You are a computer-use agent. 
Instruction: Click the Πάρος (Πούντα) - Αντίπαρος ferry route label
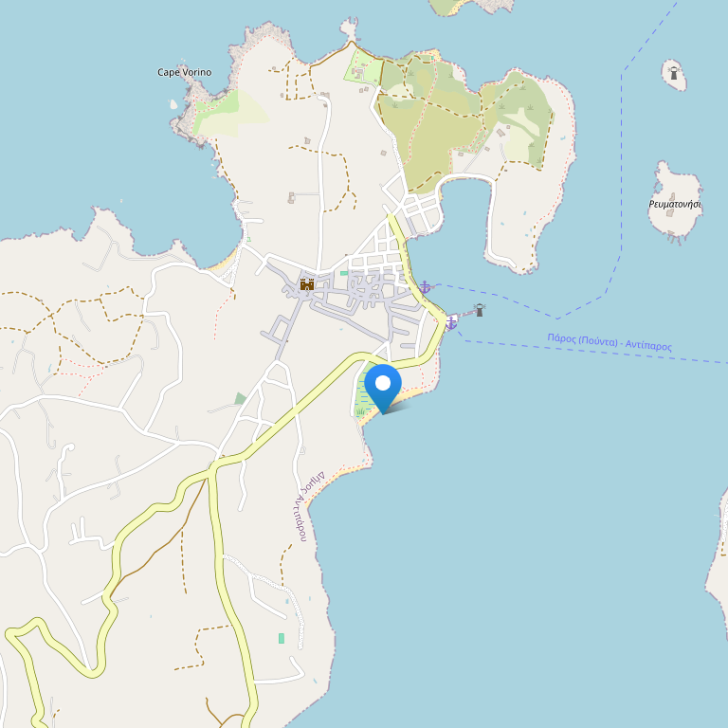610,342
